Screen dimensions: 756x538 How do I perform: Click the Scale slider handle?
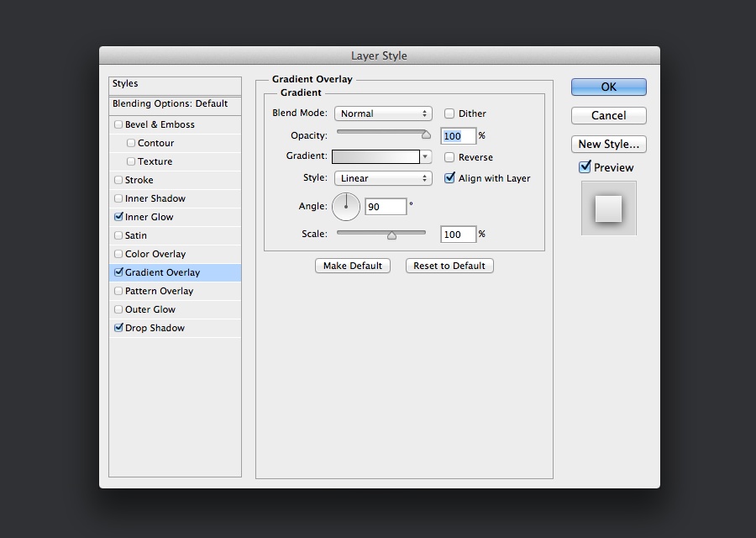pyautogui.click(x=391, y=235)
